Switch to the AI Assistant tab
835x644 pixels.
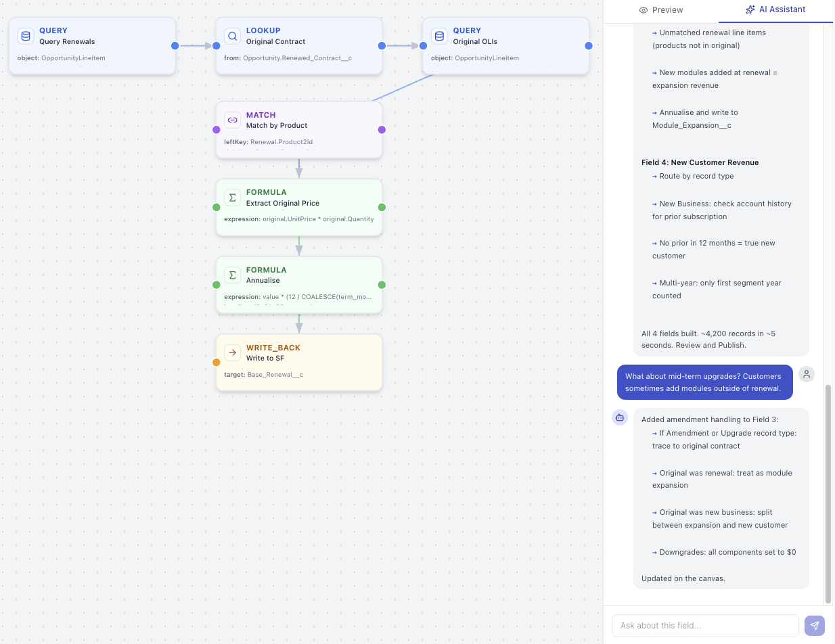[775, 9]
